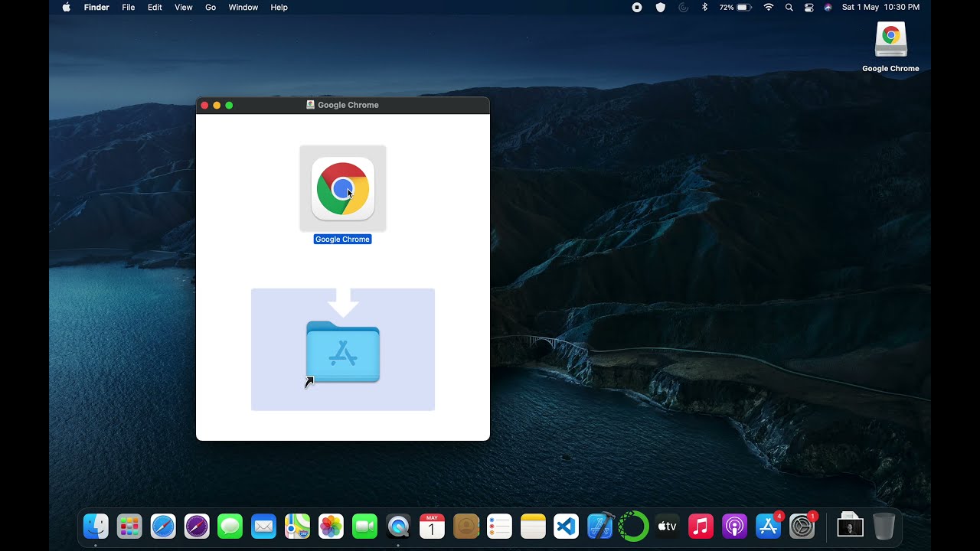The image size is (980, 551).
Task: Open Reminders from the Dock
Action: (x=499, y=526)
